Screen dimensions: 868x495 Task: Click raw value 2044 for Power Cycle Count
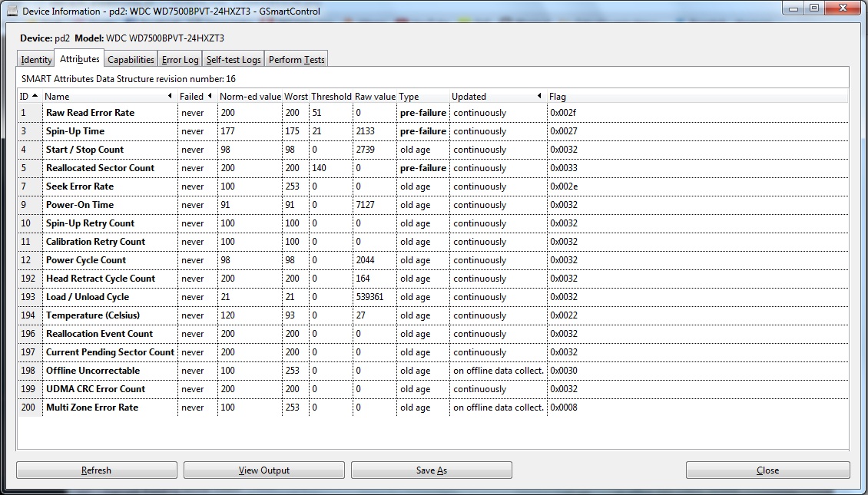pyautogui.click(x=365, y=260)
